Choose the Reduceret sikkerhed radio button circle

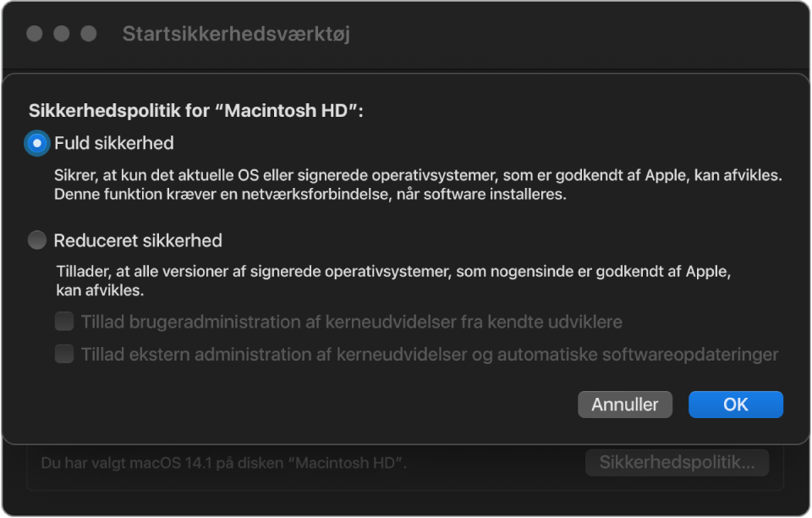tap(36, 240)
